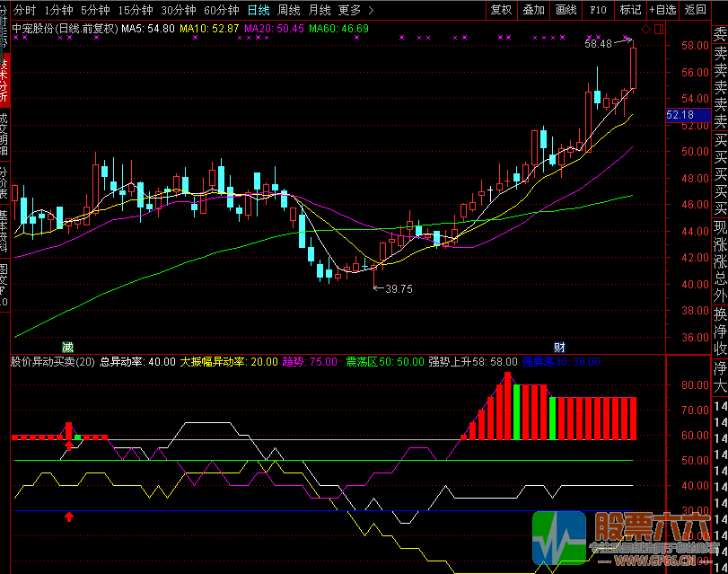Viewport: 728px width, 574px height.
Task: Click the indicator name 股价异动买卖(20)
Action: point(52,362)
